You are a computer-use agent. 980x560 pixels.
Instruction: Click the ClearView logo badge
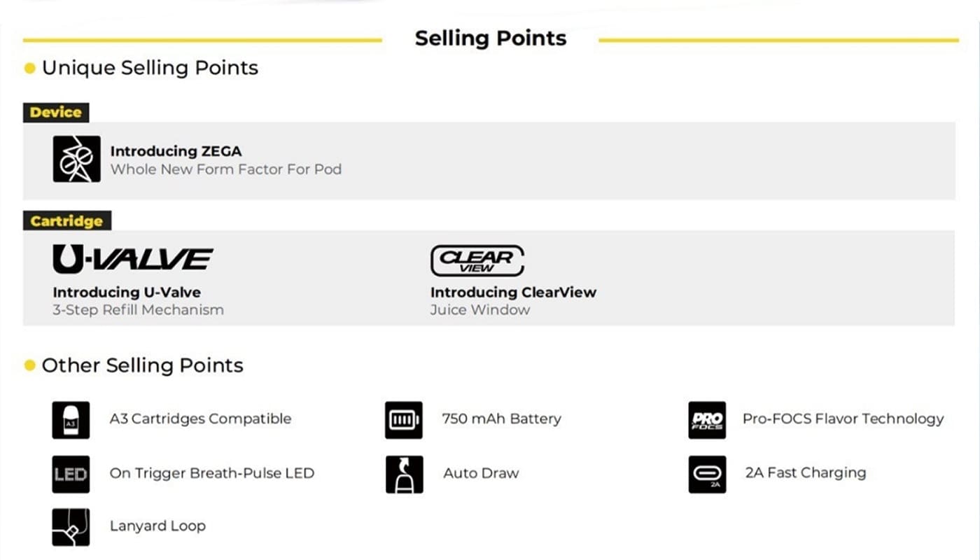477,260
